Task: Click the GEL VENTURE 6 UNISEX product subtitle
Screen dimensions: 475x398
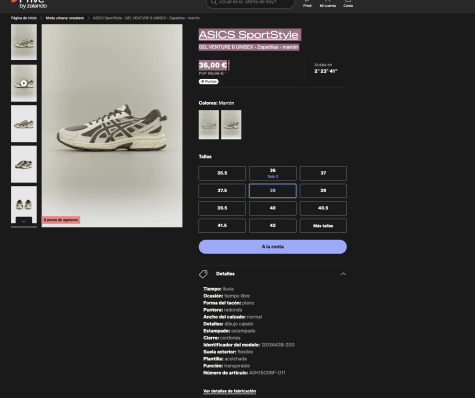Action: point(249,47)
